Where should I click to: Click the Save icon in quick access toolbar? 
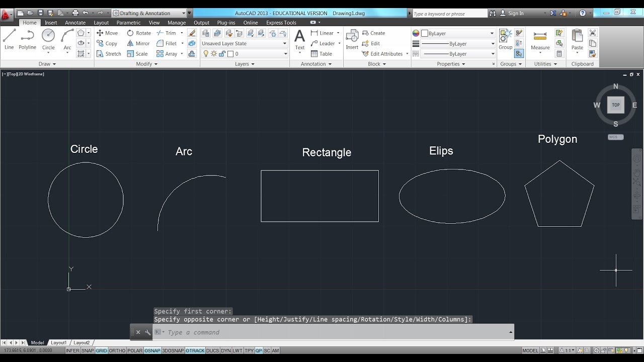[x=41, y=13]
